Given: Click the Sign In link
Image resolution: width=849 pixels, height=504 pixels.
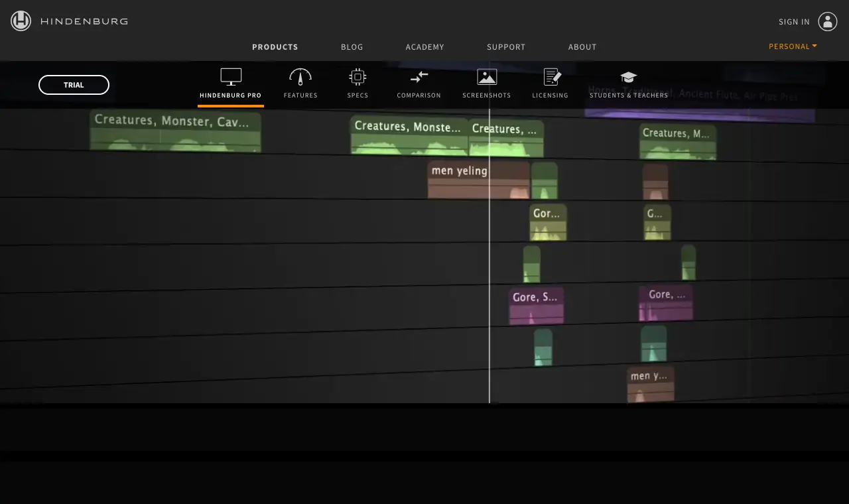Looking at the screenshot, I should (794, 22).
